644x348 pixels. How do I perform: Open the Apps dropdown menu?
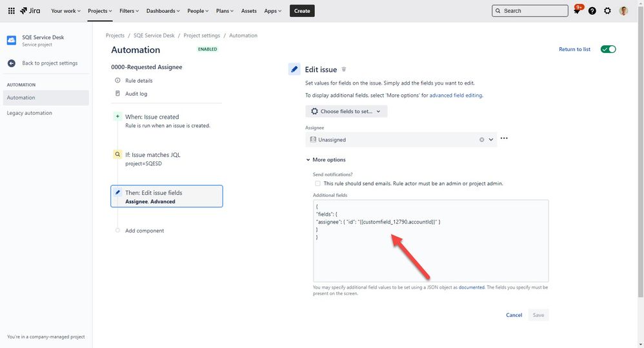click(273, 11)
